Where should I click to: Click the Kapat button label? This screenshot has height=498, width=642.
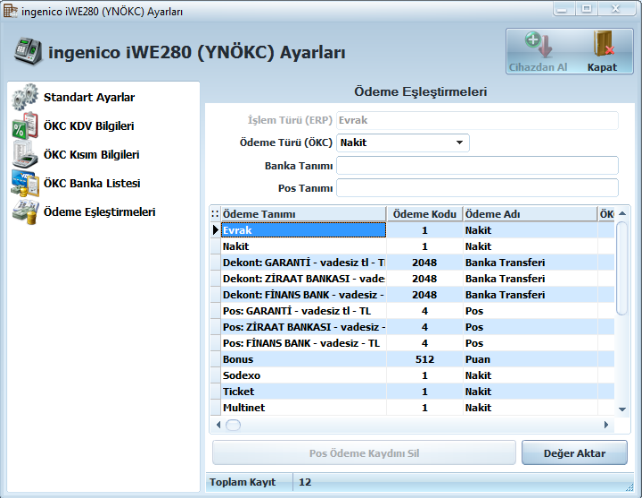pyautogui.click(x=602, y=67)
